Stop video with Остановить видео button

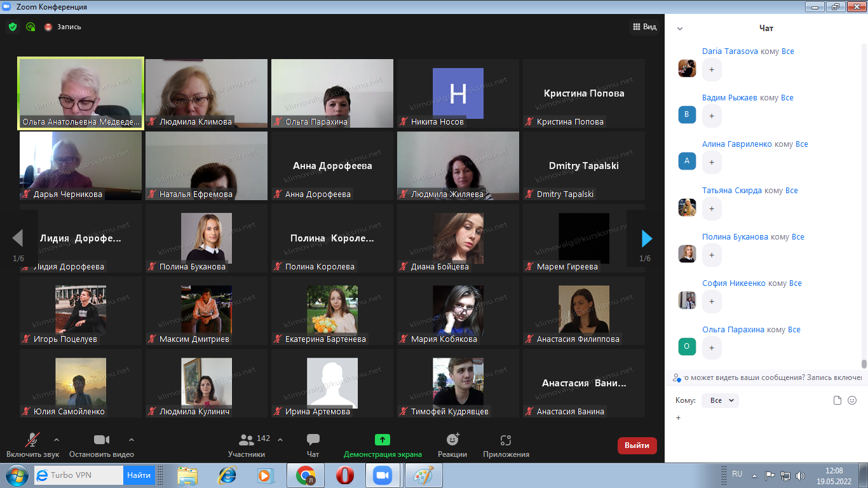point(102,440)
